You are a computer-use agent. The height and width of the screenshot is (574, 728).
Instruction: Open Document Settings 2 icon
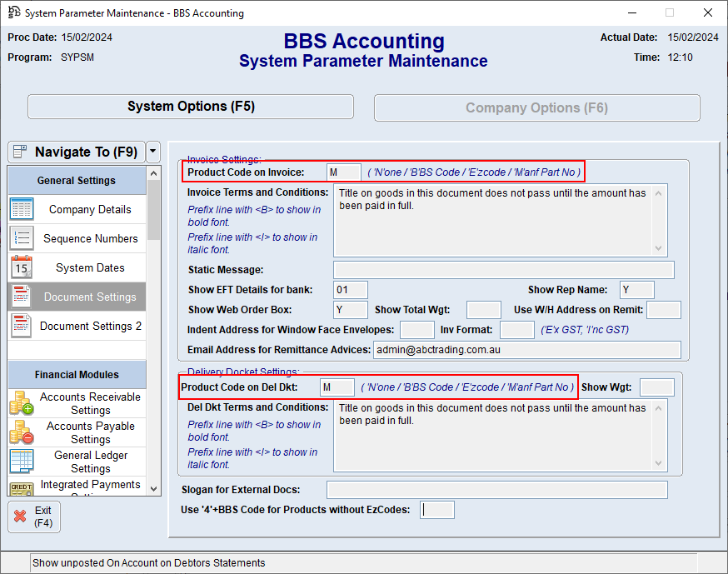tap(20, 326)
